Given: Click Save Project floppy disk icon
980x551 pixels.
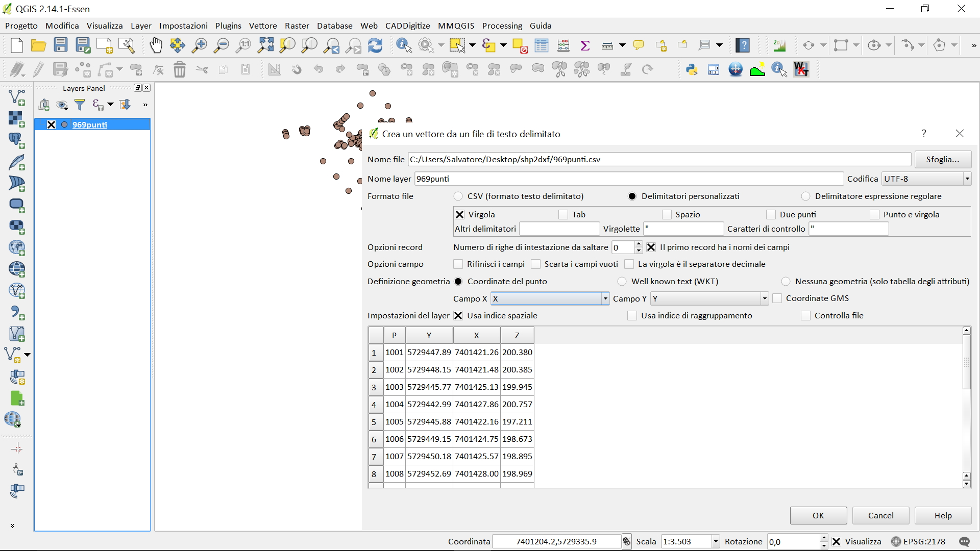Looking at the screenshot, I should [x=61, y=45].
